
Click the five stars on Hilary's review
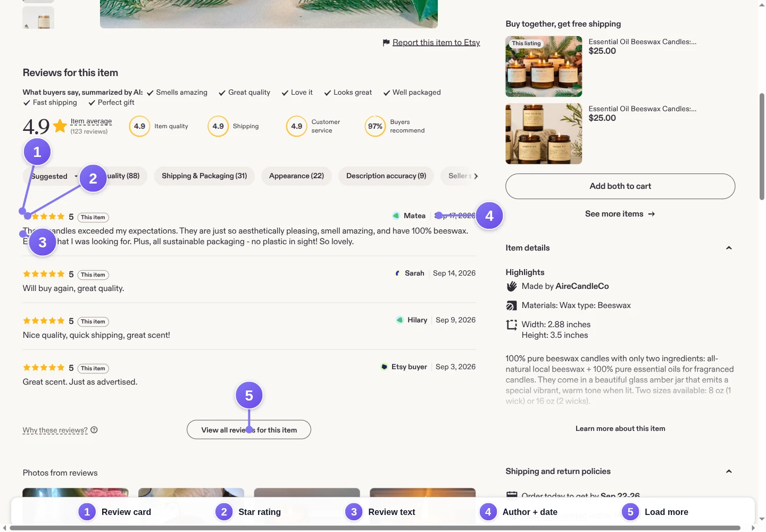click(x=44, y=321)
